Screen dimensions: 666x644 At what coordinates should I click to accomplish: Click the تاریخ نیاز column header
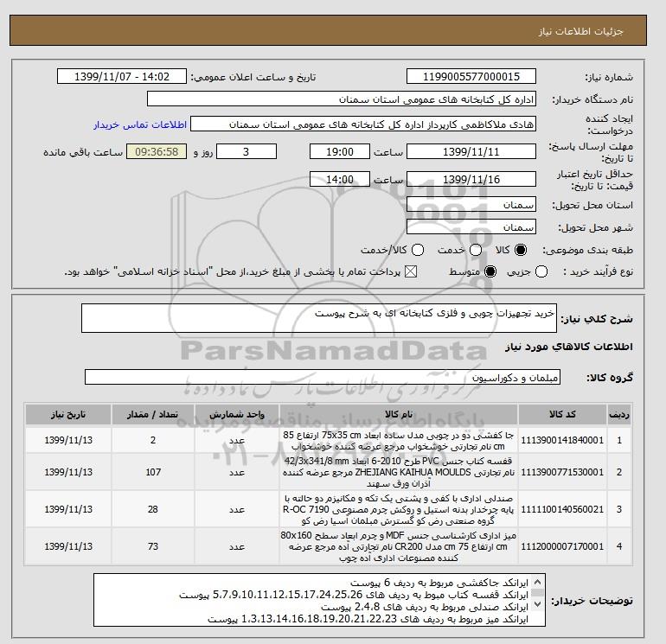click(68, 414)
